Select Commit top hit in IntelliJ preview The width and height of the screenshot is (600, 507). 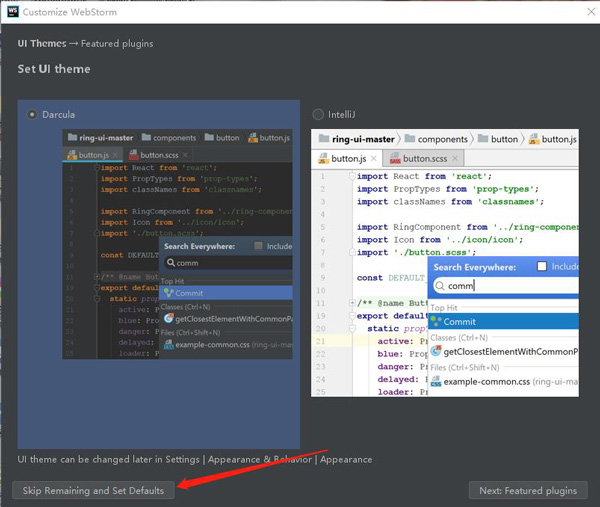(x=504, y=321)
